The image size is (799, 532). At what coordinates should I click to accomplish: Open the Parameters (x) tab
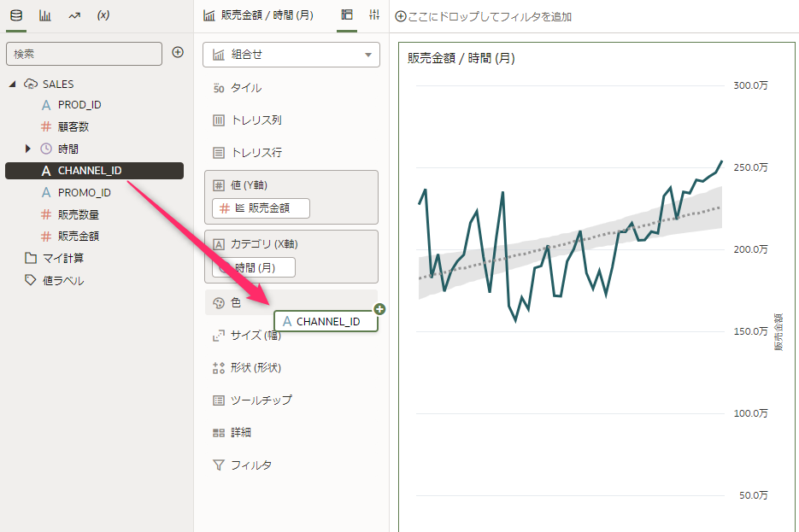[103, 15]
